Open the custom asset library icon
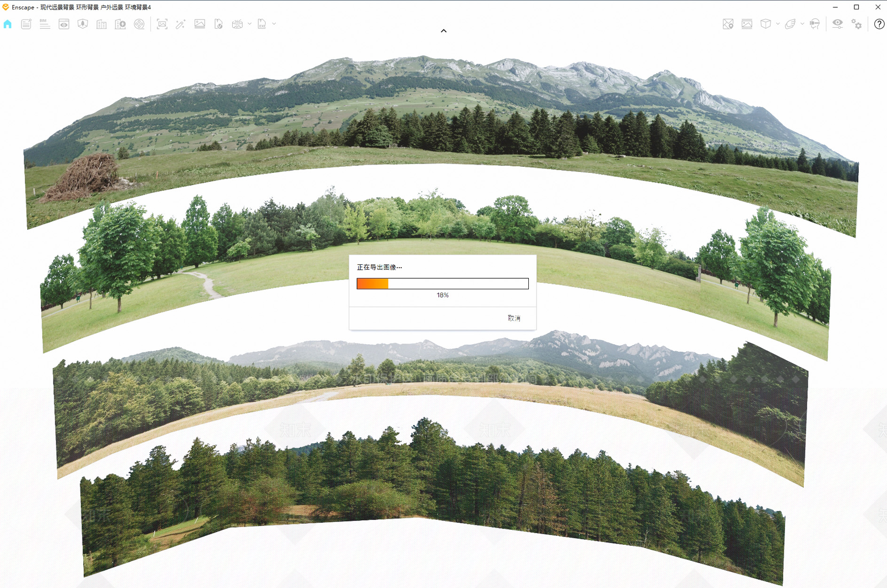 (120, 24)
